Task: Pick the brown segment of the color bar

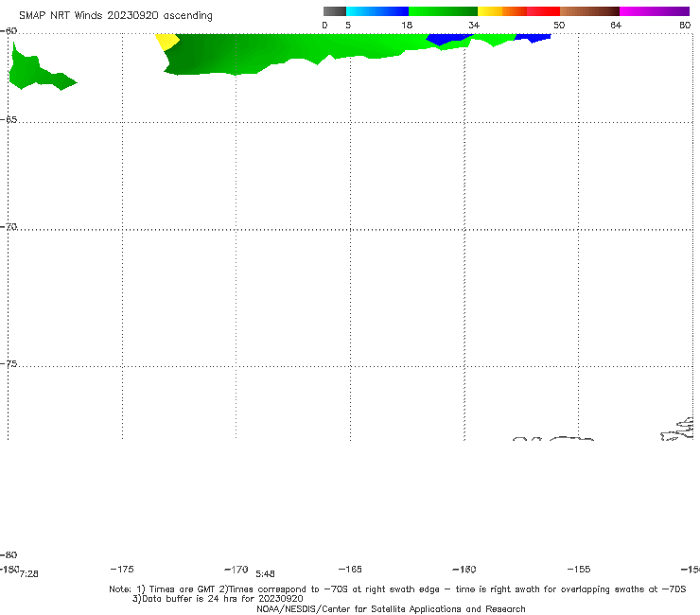Action: point(589,11)
